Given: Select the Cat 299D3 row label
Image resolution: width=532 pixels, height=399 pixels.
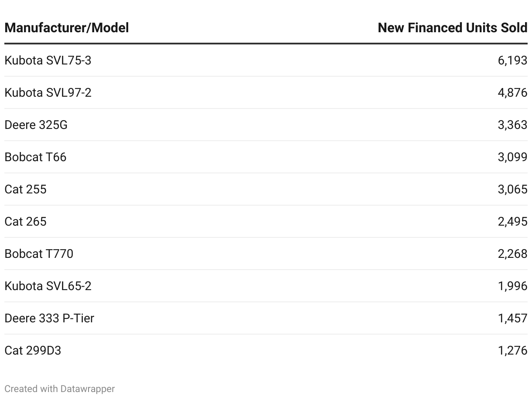Looking at the screenshot, I should coord(33,351).
